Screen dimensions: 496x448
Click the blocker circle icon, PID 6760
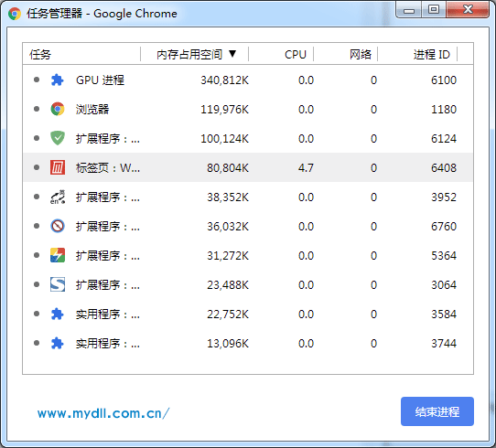[58, 226]
